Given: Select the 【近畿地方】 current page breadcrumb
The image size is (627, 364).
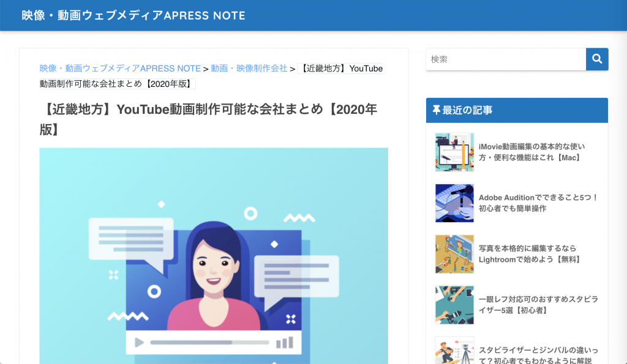Looking at the screenshot, I should point(340,69).
